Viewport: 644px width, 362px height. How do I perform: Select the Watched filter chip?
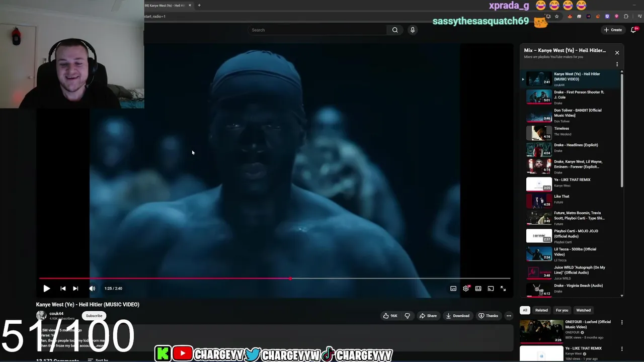[583, 310]
